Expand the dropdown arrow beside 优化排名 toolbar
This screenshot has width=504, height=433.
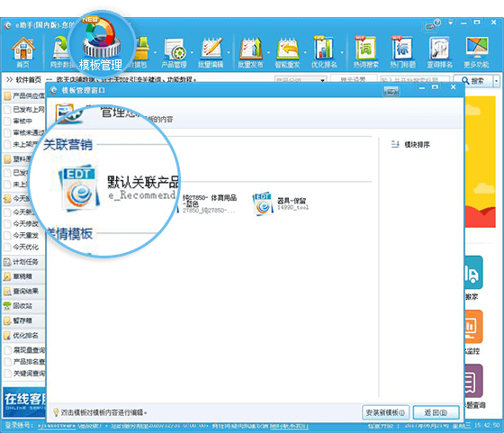342,53
